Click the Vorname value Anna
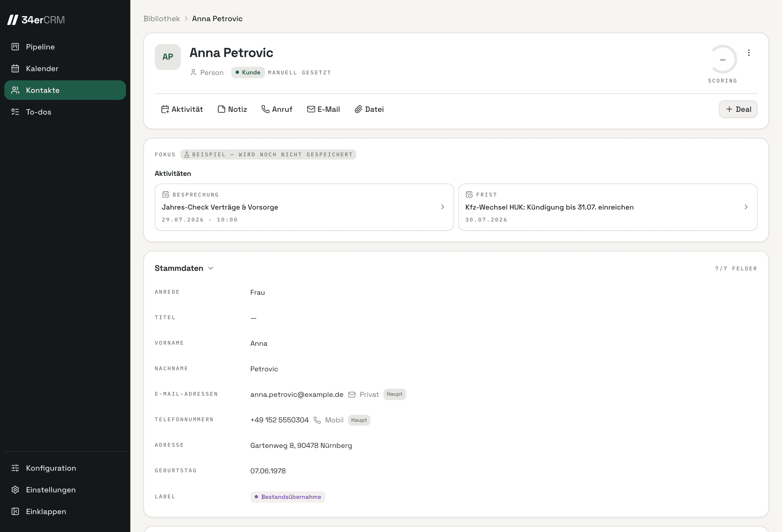 point(259,344)
